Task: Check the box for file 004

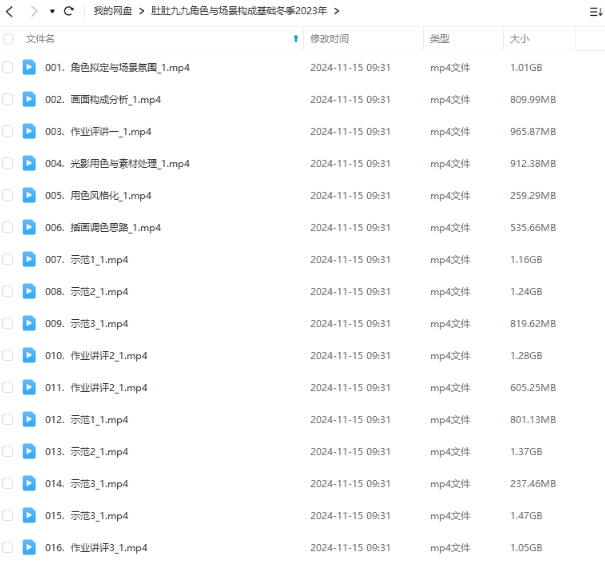Action: [8, 163]
